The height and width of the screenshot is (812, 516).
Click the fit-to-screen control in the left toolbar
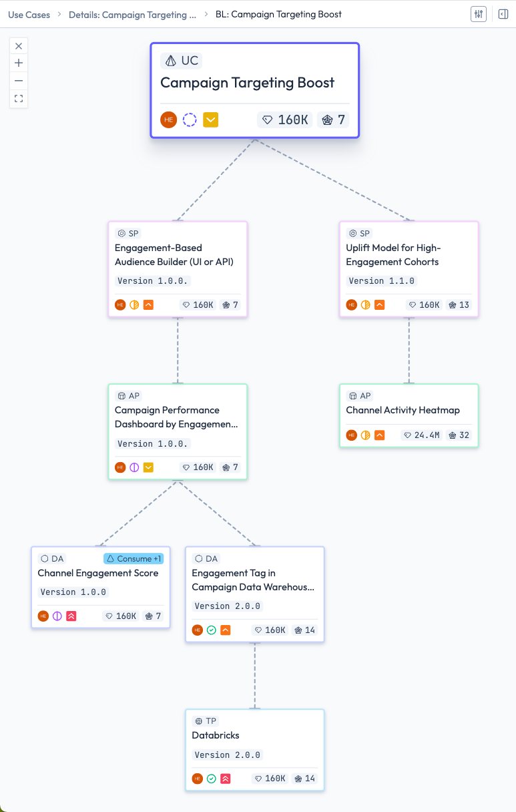[19, 98]
